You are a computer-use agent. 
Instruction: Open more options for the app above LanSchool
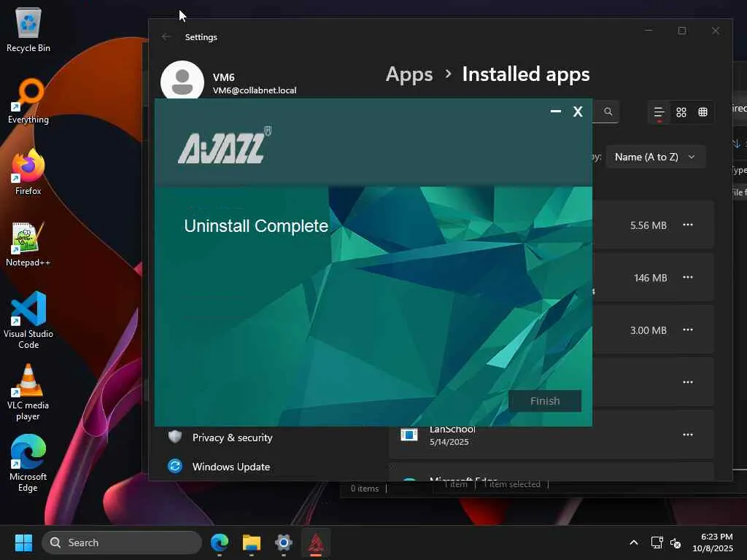point(687,382)
